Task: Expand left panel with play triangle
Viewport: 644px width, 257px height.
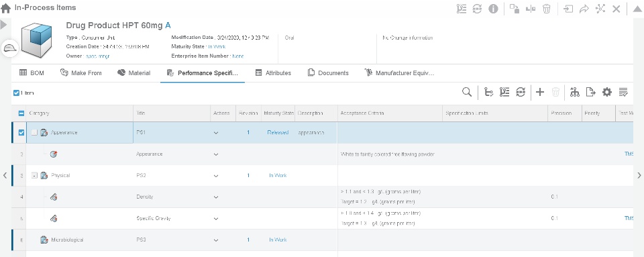Action: 4,25
